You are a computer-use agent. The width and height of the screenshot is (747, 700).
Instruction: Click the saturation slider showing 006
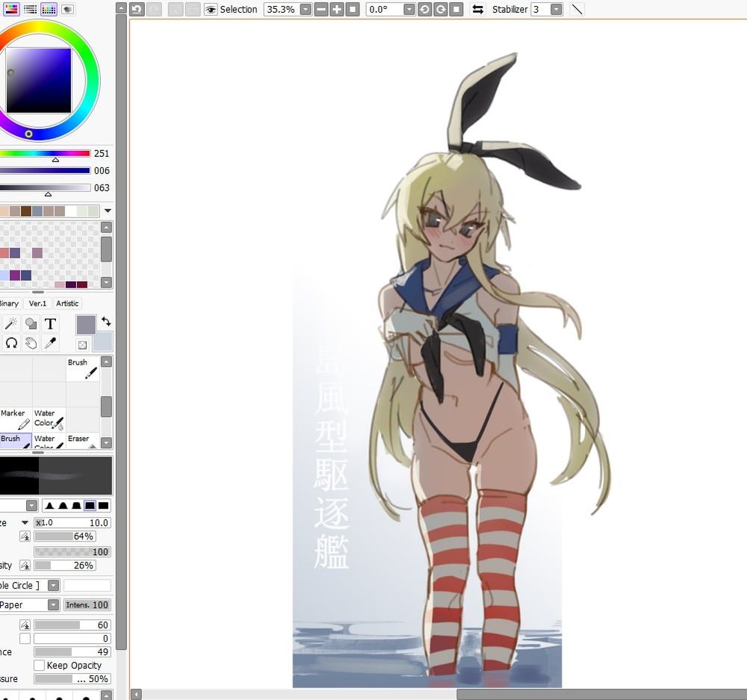pos(46,170)
